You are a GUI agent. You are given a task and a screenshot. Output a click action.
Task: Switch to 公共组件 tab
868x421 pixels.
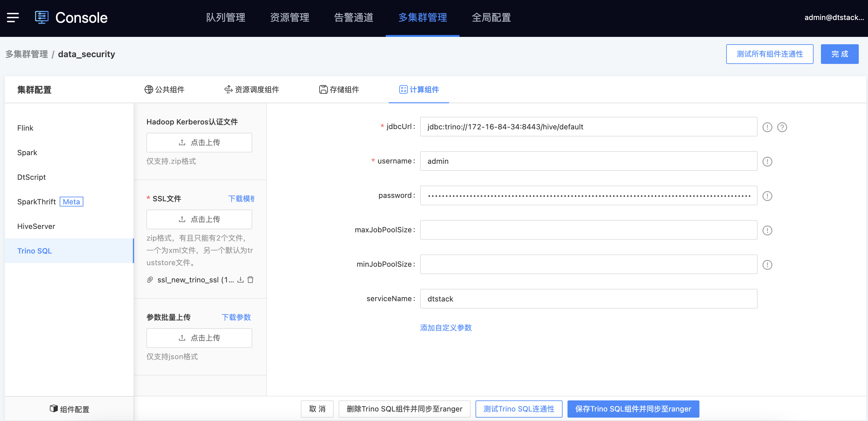[165, 89]
